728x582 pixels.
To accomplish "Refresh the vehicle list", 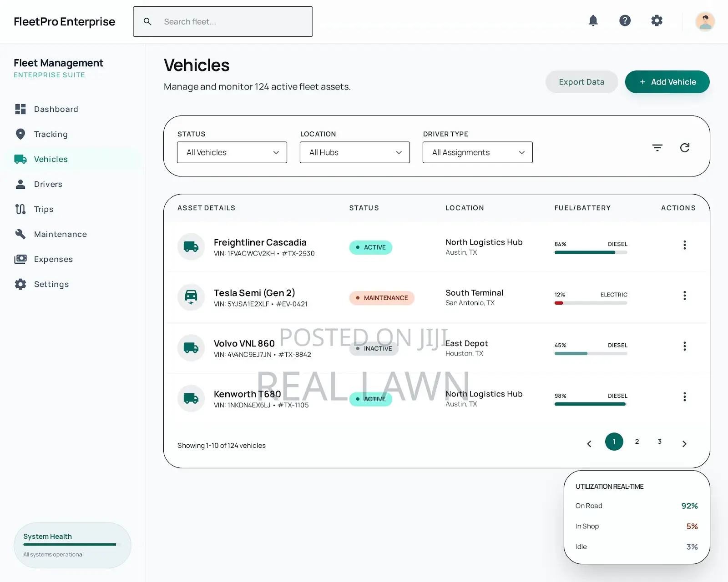I will point(685,148).
